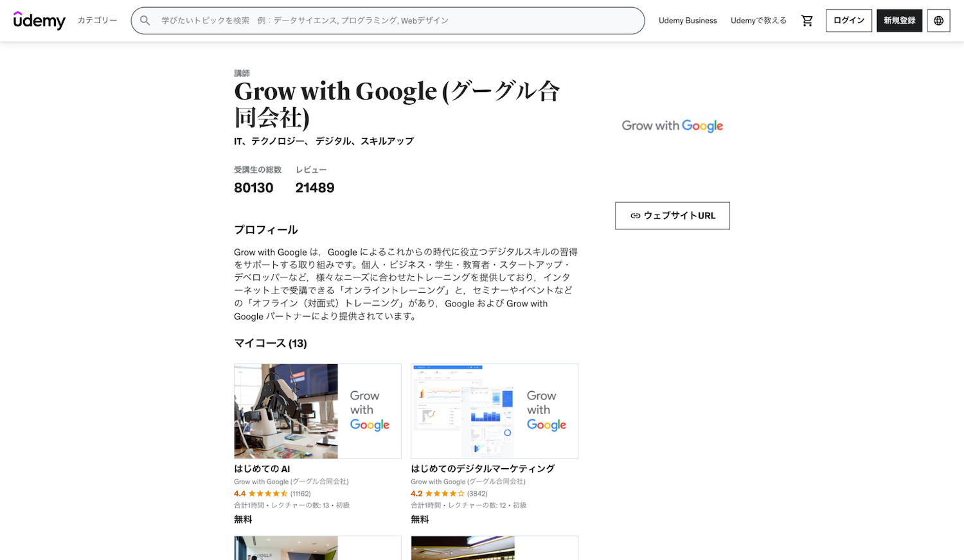This screenshot has width=964, height=560.
Task: Click review count 21489
Action: pyautogui.click(x=315, y=188)
